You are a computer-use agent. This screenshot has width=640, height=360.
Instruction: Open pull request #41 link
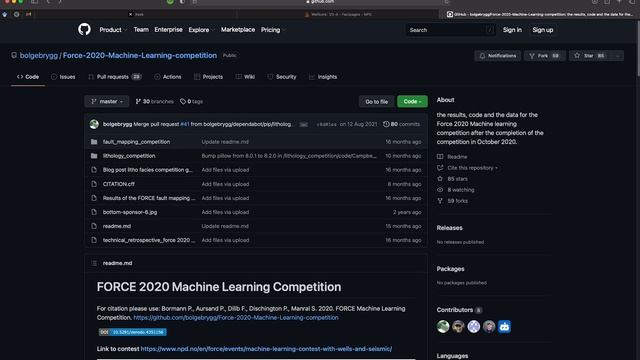click(185, 124)
